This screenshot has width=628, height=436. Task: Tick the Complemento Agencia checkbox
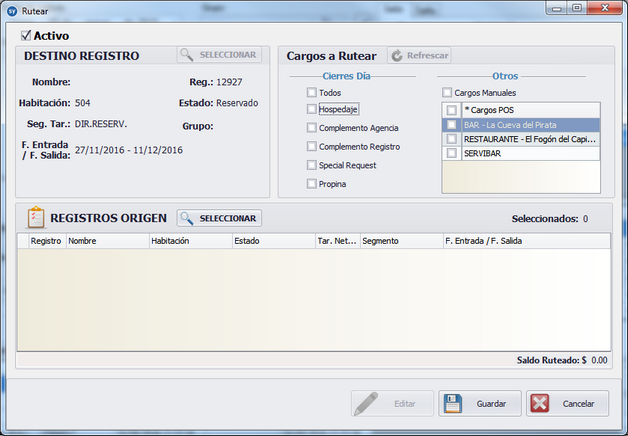(312, 128)
